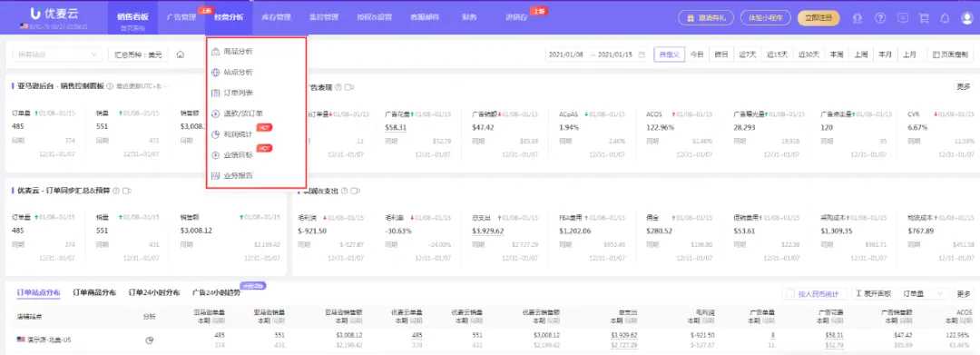980x355 pixels.
Task: Open the help question mark icon
Action: pyautogui.click(x=880, y=18)
